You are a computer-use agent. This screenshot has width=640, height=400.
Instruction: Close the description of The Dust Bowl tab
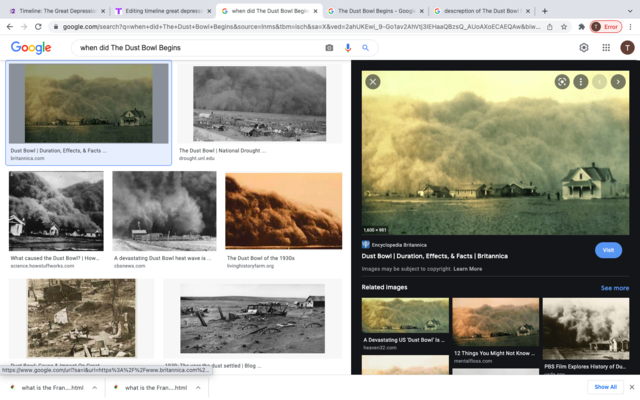(528, 11)
